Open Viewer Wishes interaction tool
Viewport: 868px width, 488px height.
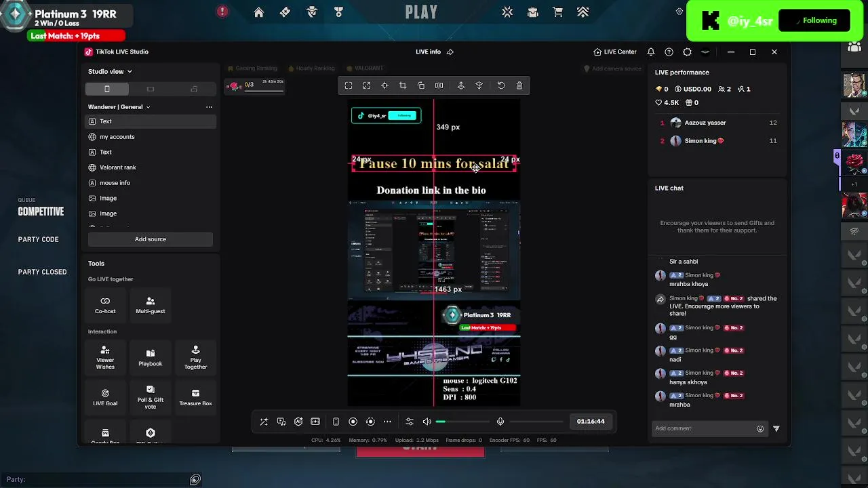point(105,357)
